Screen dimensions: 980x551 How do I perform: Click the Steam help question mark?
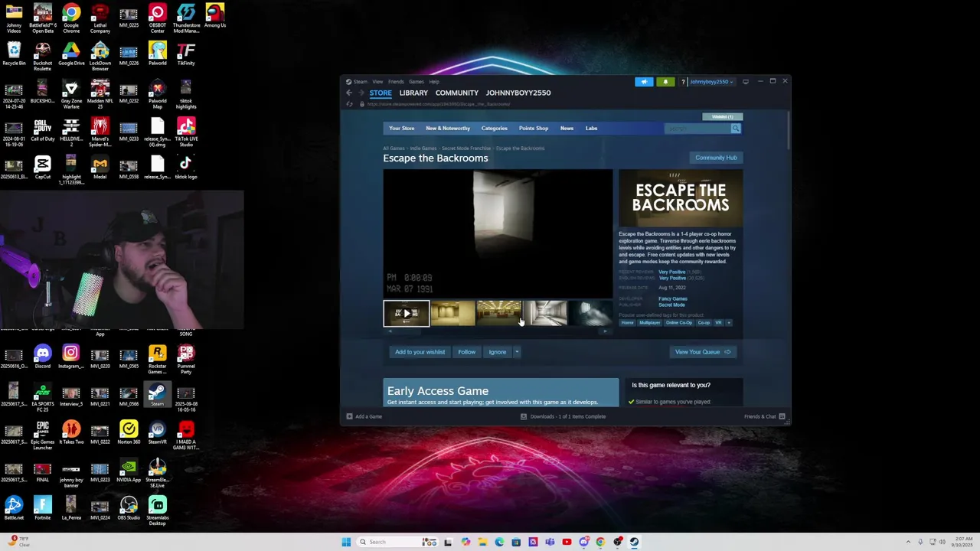tap(683, 82)
